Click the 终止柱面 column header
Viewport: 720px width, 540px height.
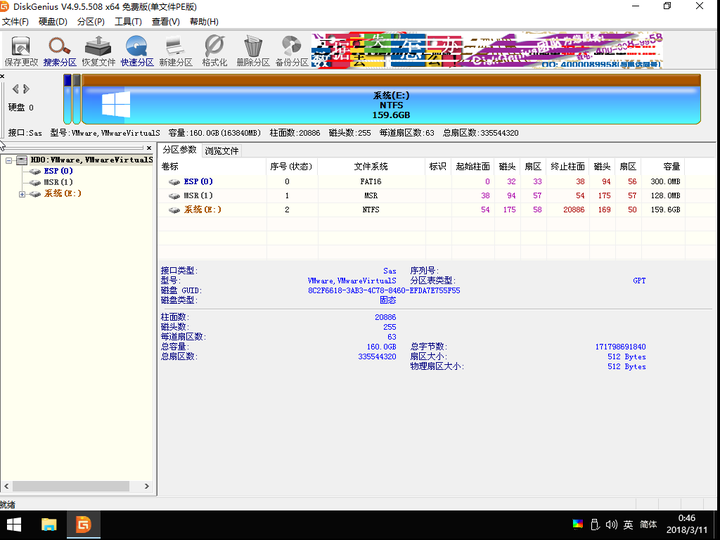pos(568,167)
